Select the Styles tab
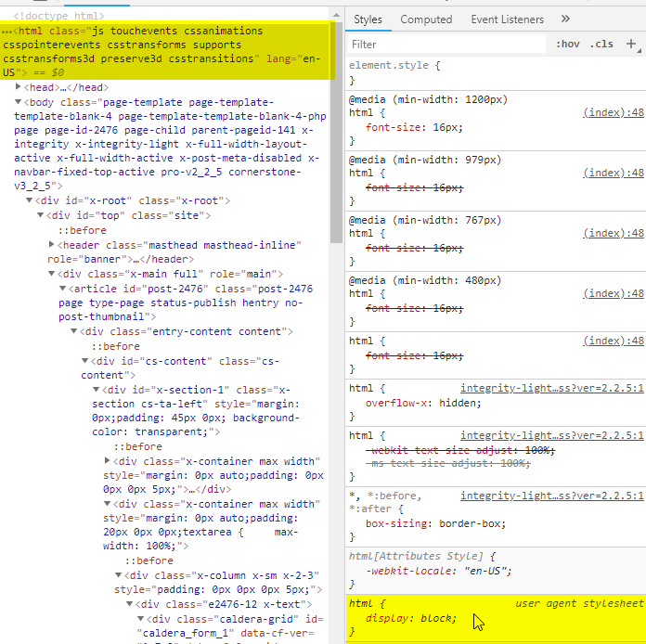Viewport: 646px width, 644px height. (x=368, y=19)
